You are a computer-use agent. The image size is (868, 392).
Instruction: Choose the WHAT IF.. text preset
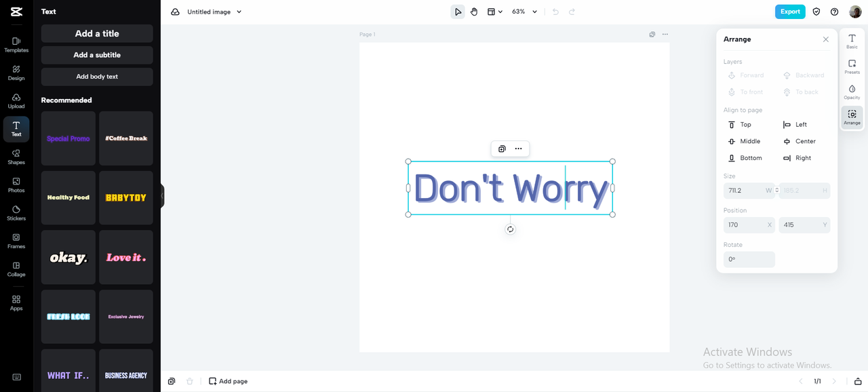click(68, 371)
